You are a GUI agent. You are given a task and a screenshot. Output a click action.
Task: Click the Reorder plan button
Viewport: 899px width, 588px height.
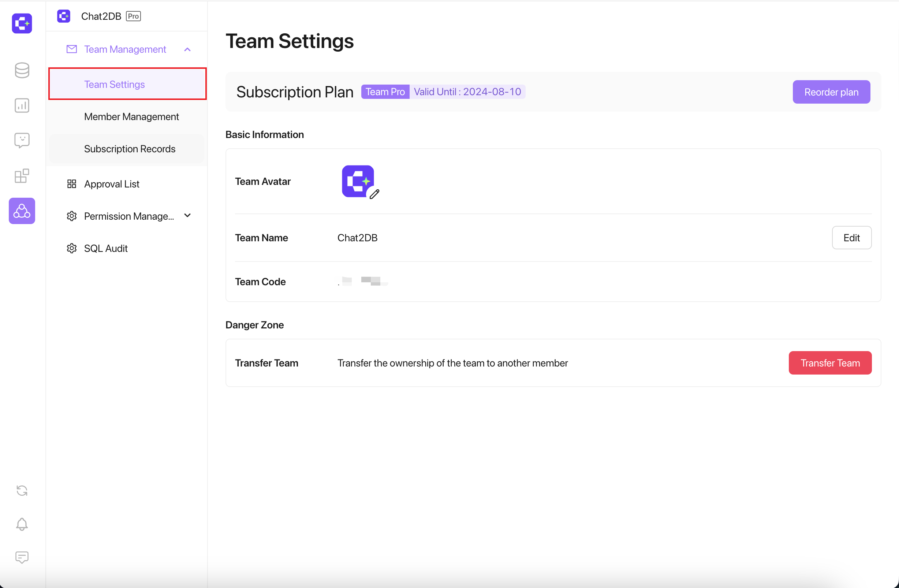(x=831, y=92)
